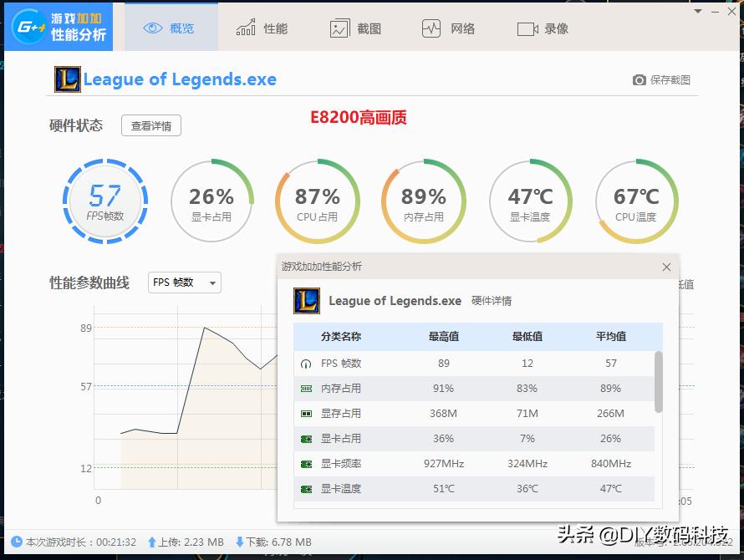Click the League of Legends icon in the popup
The image size is (744, 560).
307,301
